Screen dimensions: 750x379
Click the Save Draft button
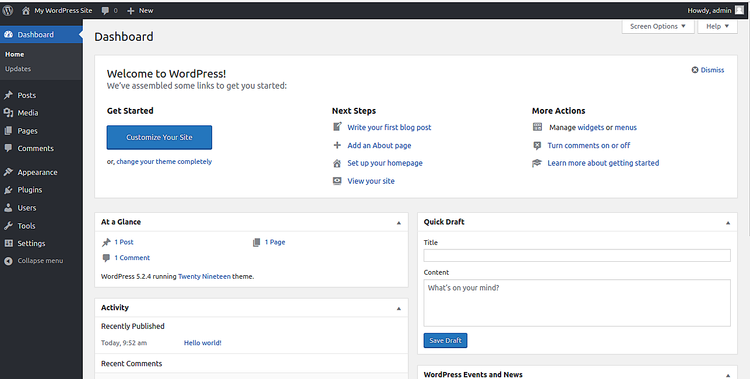[445, 340]
